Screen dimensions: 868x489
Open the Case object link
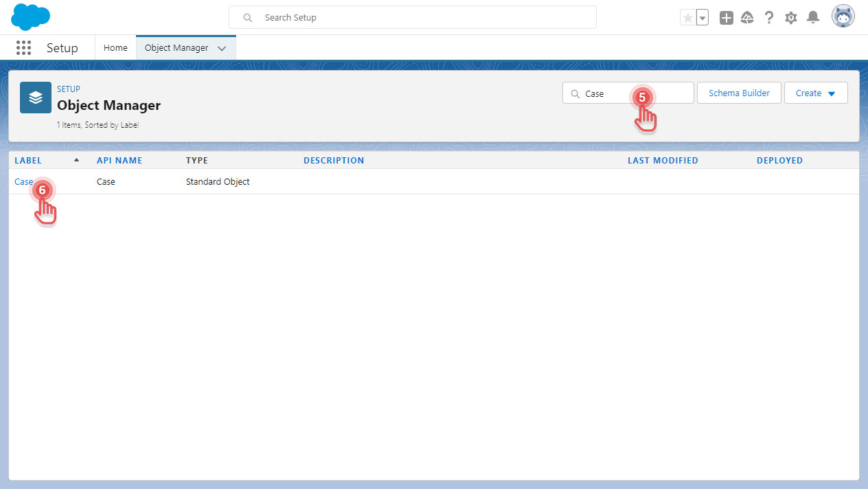click(x=23, y=181)
